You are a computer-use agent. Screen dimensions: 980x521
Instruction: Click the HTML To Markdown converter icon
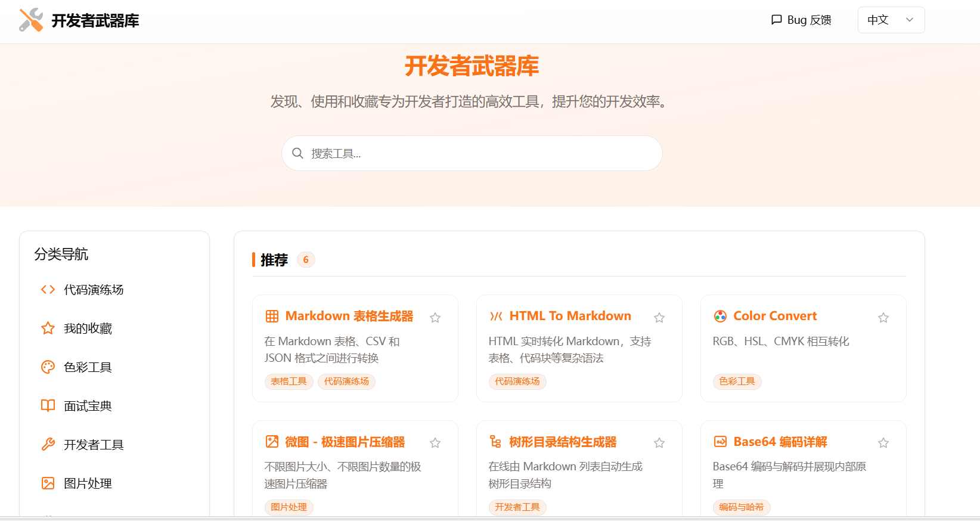(x=496, y=316)
